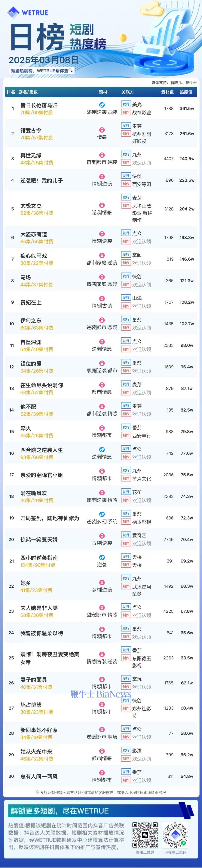Click the magnifier icon in the search bar
Screen dimensions: 202x868
point(71,71)
